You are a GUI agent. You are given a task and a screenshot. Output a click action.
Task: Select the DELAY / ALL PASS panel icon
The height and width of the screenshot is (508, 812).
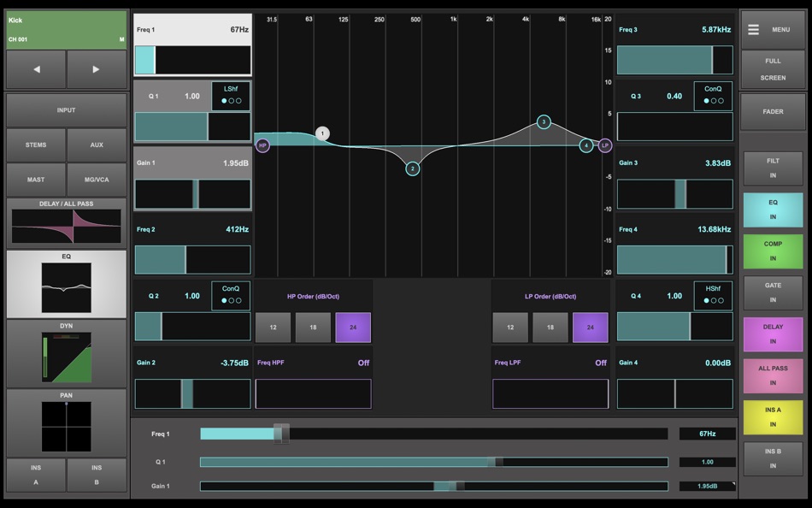pyautogui.click(x=66, y=222)
